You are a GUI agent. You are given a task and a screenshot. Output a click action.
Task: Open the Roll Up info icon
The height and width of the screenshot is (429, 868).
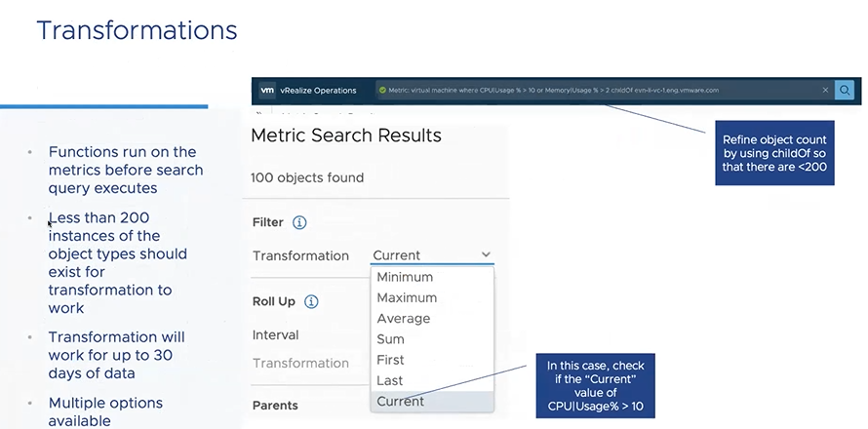311,301
